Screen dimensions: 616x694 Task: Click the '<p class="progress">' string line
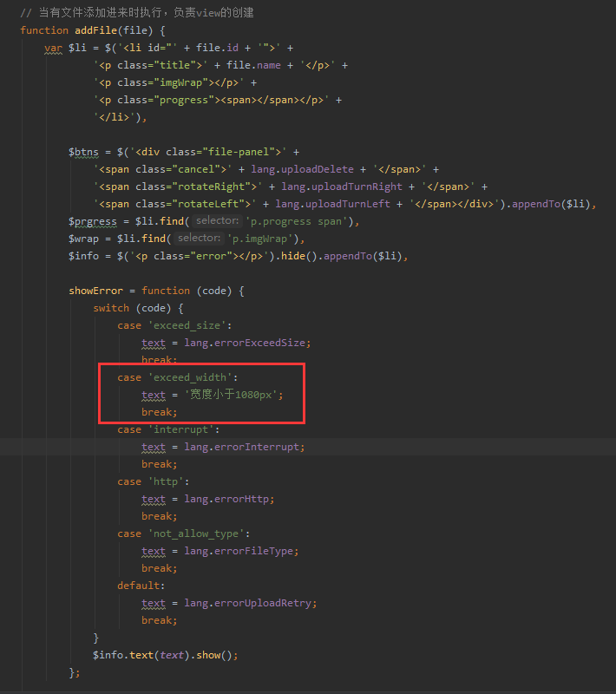point(212,100)
